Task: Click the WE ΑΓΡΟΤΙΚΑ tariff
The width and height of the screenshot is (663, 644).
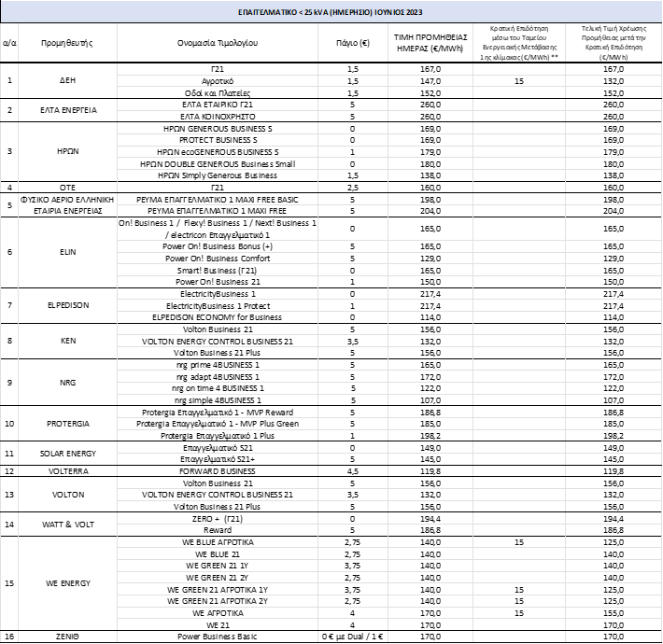Action: 218,613
